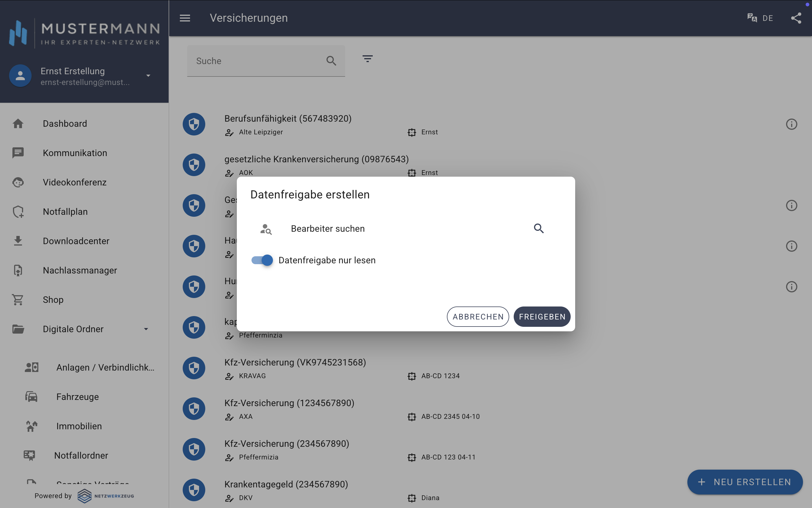Confirm sharing with FREIGEBEN

coord(542,317)
